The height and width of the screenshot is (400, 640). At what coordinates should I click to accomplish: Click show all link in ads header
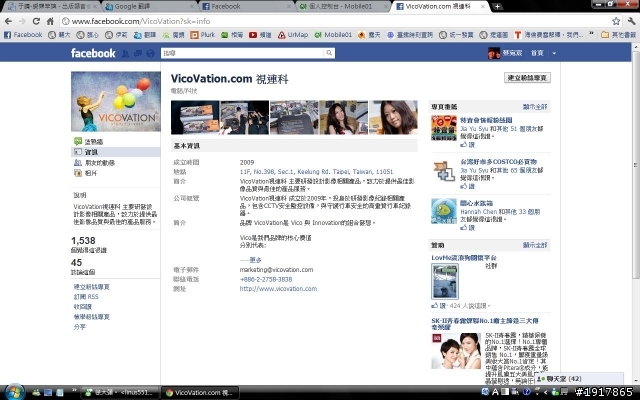535,245
